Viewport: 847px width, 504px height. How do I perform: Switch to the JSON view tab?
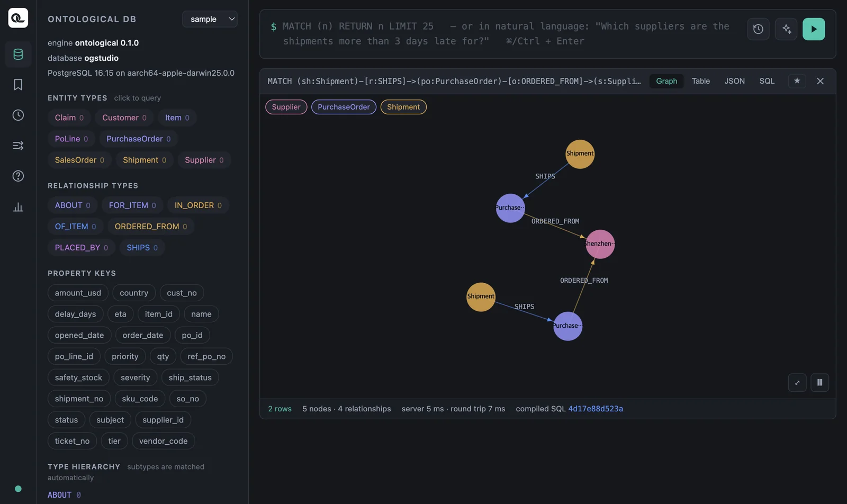point(734,81)
